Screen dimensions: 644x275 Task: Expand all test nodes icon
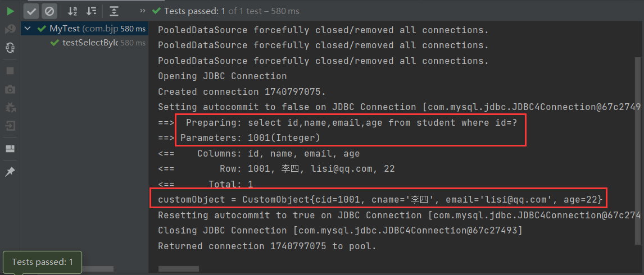point(114,11)
